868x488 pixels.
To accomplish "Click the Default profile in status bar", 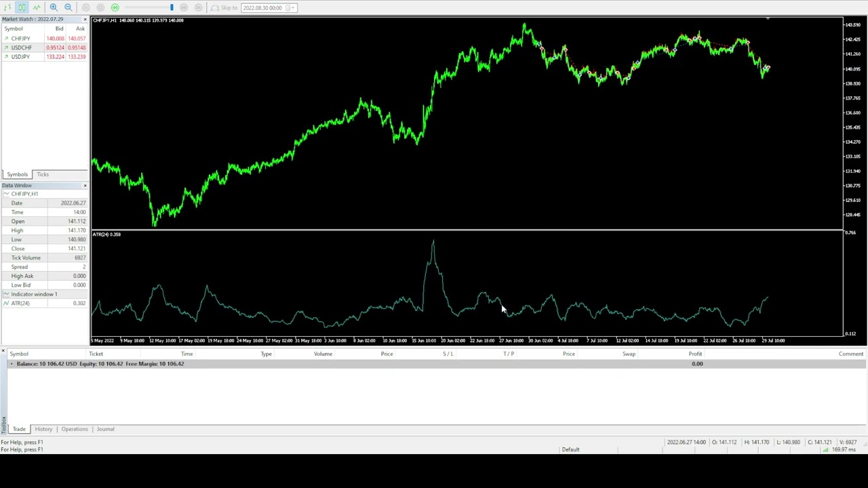I will point(570,449).
